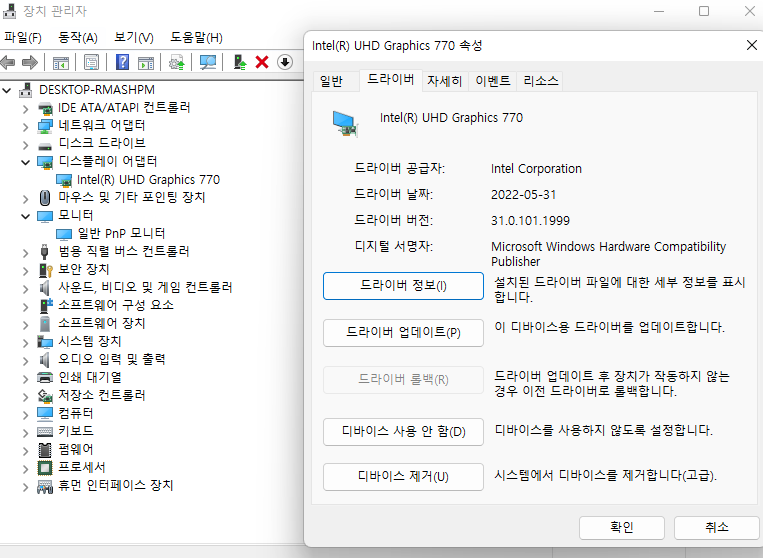The width and height of the screenshot is (763, 558).
Task: Switch to the 이벤트 tab
Action: pyautogui.click(x=493, y=81)
